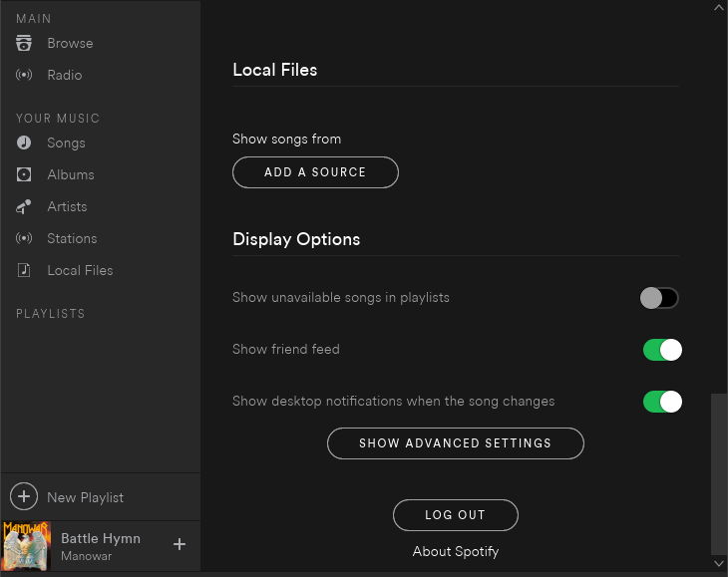Click the settings vertical scrollbar thumb
This screenshot has width=728, height=577.
[x=719, y=474]
